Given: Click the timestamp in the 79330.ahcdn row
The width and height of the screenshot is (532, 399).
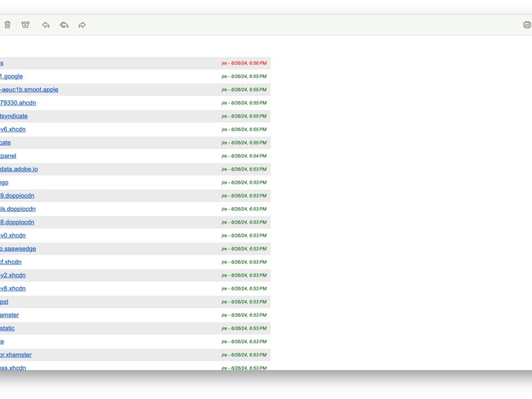Looking at the screenshot, I should (x=244, y=103).
